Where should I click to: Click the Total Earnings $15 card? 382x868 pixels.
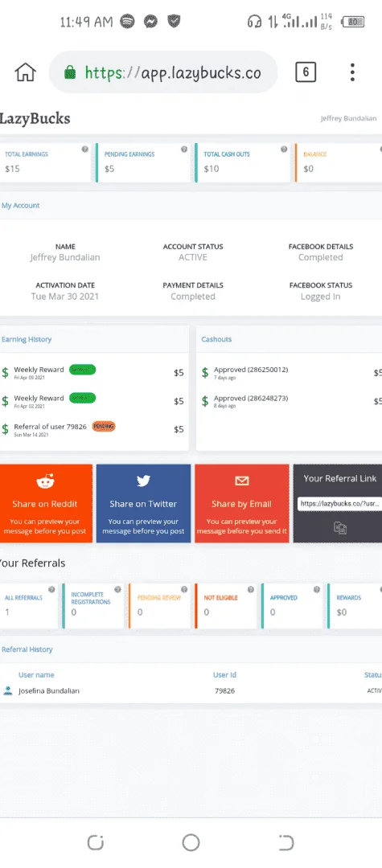click(45, 162)
